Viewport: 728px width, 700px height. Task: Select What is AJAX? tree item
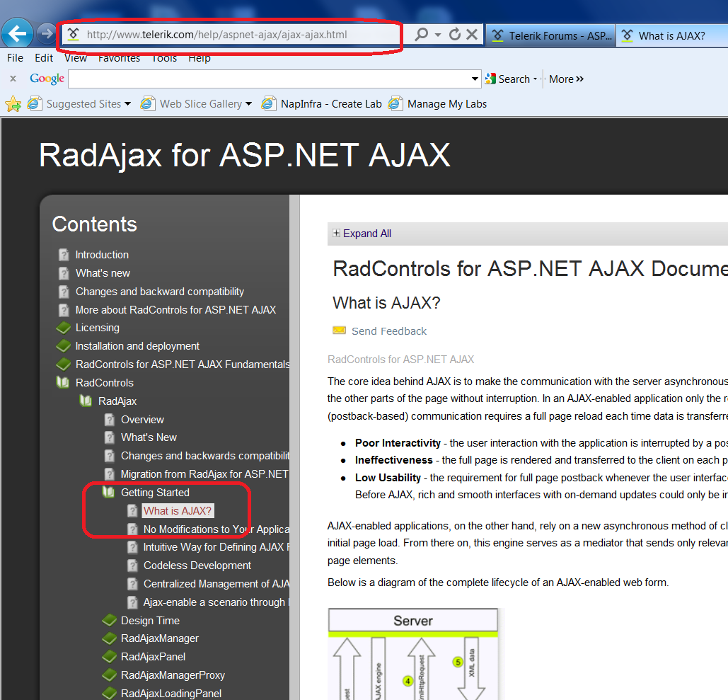point(178,511)
